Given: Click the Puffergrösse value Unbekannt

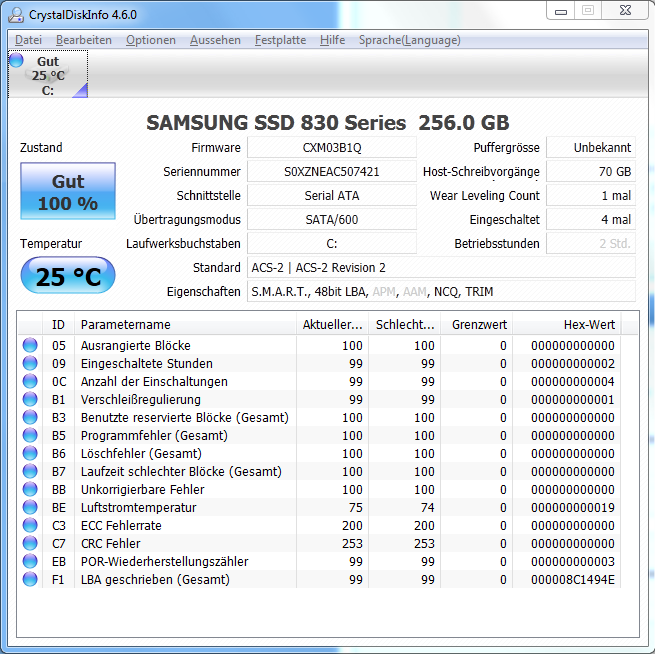Looking at the screenshot, I should click(591, 147).
